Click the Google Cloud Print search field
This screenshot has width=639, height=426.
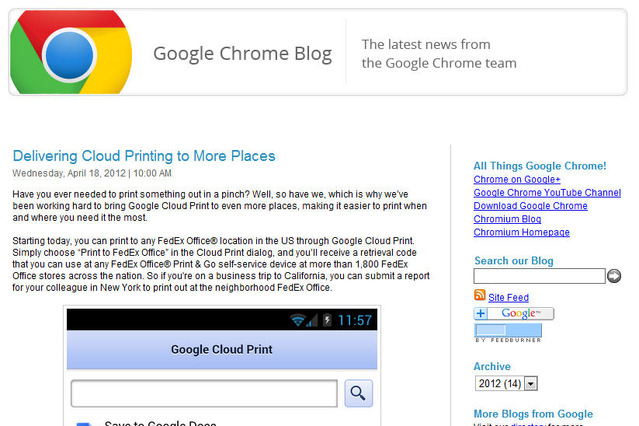tap(204, 393)
